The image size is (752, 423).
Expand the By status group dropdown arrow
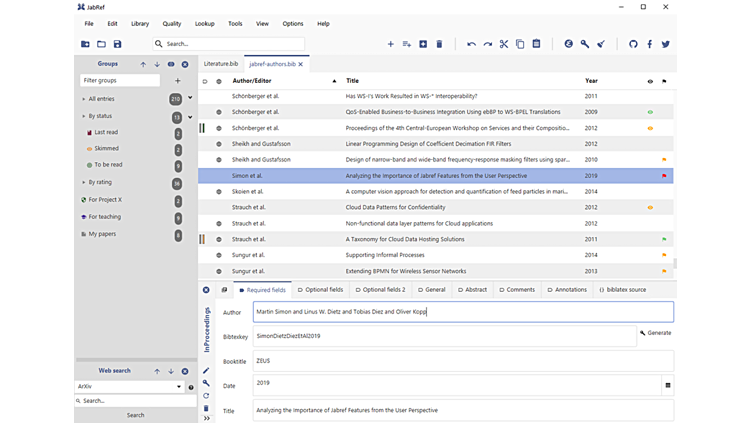[x=190, y=117]
